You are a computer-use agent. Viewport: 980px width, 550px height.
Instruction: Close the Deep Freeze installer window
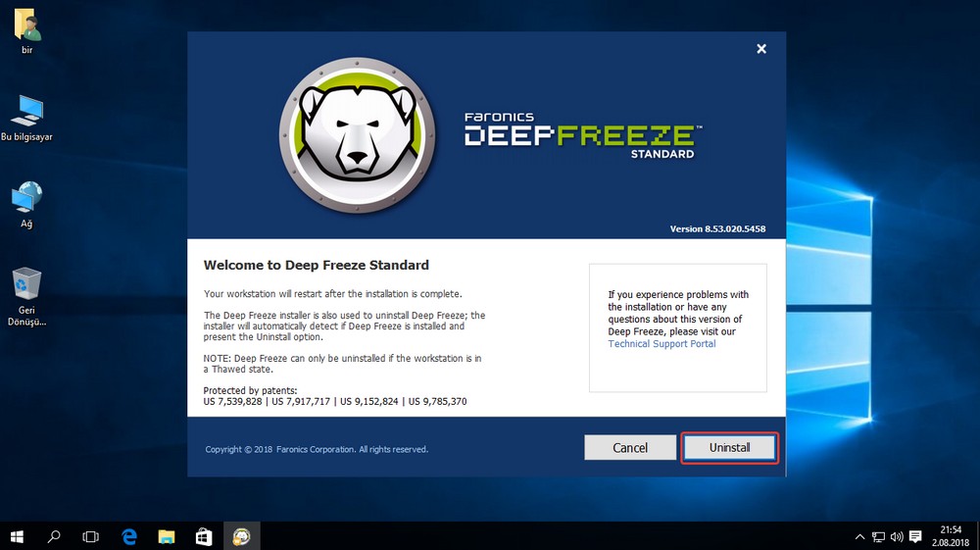tap(761, 49)
